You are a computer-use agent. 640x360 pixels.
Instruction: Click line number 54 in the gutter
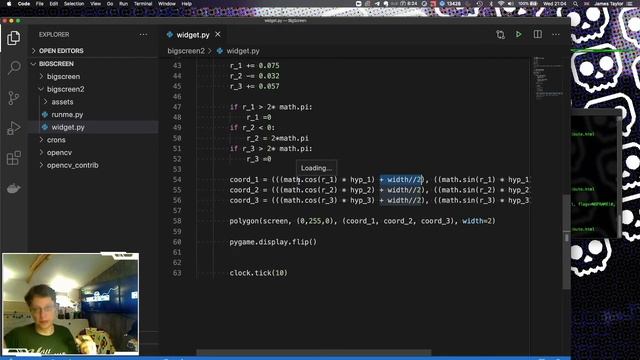click(x=177, y=180)
